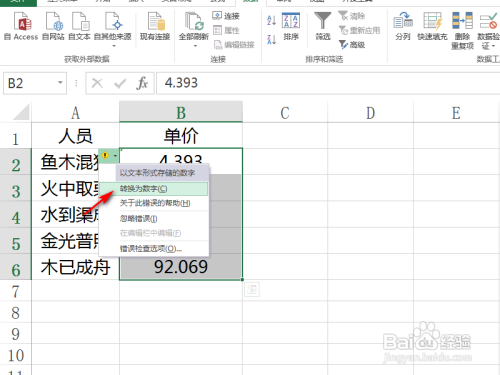Click Select All corner triangle

tap(21, 112)
